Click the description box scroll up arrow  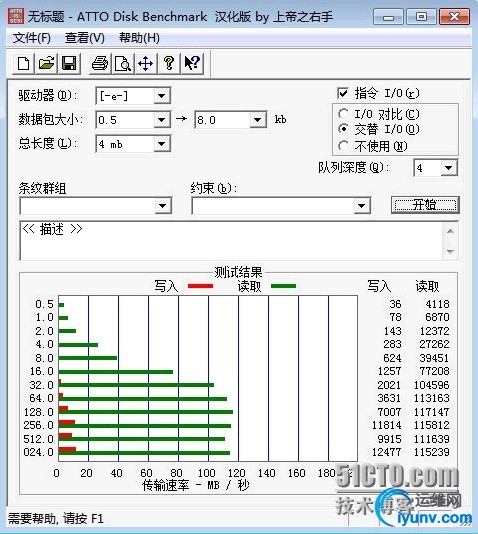tap(450, 231)
